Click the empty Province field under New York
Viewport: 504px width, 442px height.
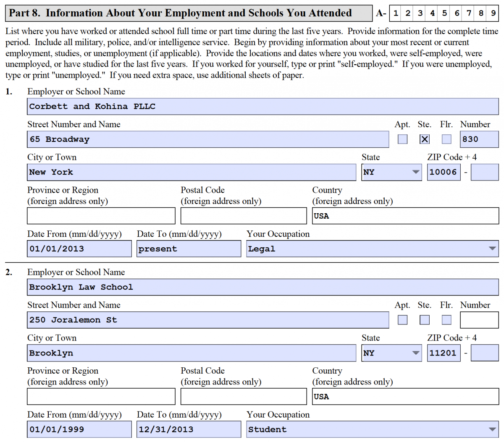(101, 216)
